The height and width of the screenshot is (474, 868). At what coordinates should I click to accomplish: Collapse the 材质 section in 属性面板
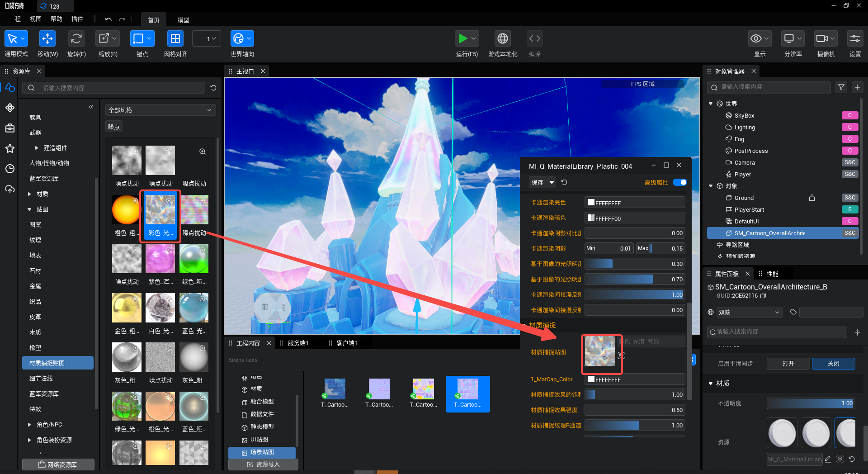(x=711, y=384)
